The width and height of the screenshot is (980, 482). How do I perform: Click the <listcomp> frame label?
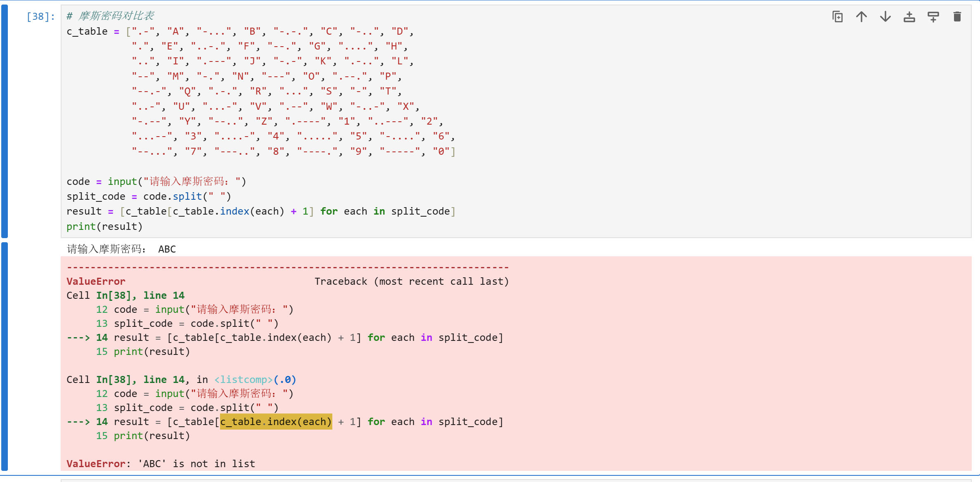[x=244, y=380]
